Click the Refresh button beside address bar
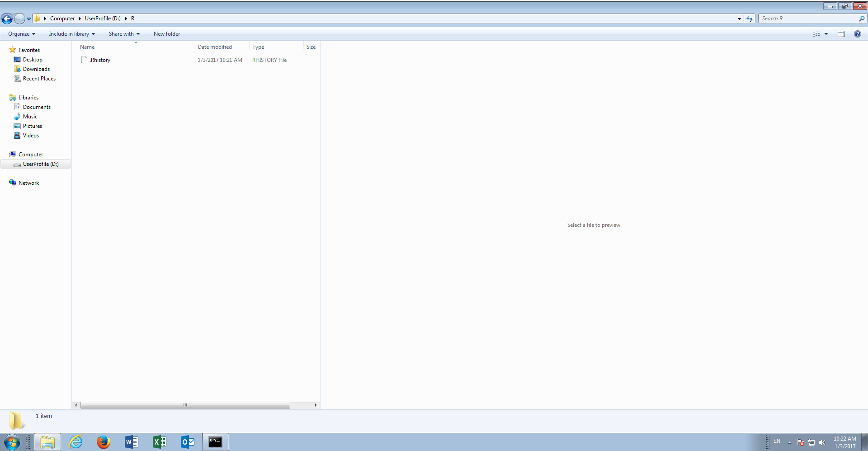 pos(750,19)
